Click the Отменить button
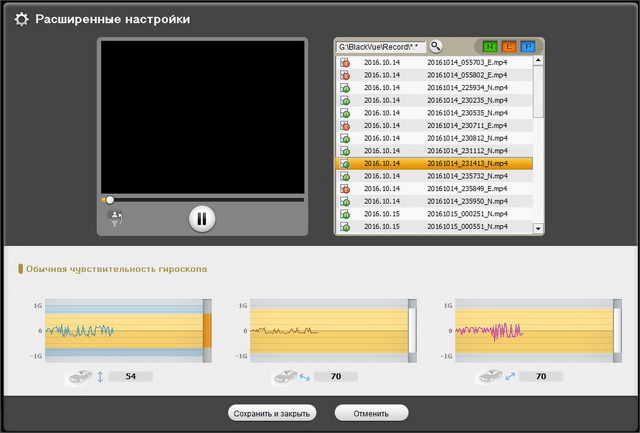Viewport: 640px width, 433px height. 371,413
